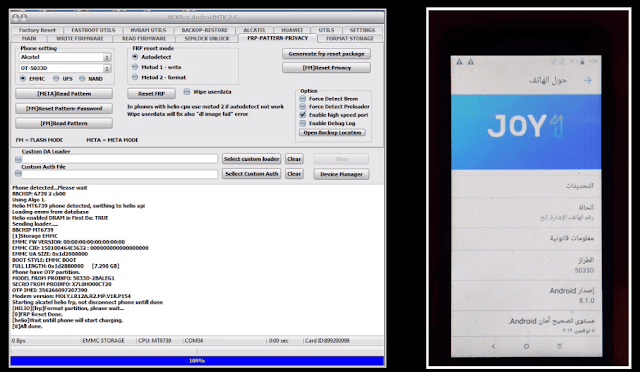Viewport: 640px width, 372px height.
Task: Open the BACKUP-RESTORE tab
Action: (204, 30)
